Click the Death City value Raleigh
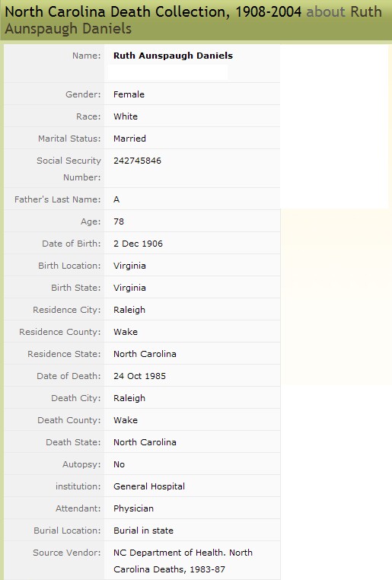 [x=129, y=398]
